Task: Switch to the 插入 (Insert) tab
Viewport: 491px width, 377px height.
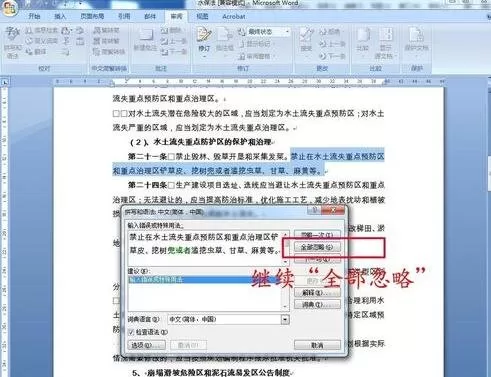Action: tap(60, 16)
